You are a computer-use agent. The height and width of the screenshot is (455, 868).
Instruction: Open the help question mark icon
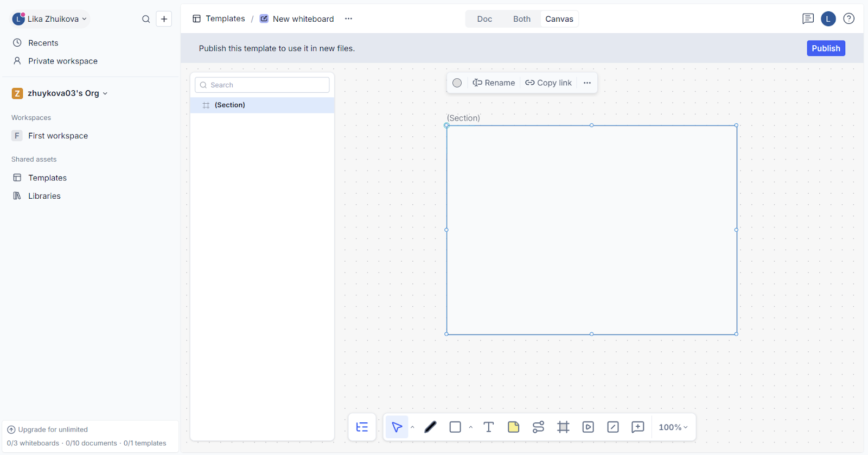tap(849, 19)
